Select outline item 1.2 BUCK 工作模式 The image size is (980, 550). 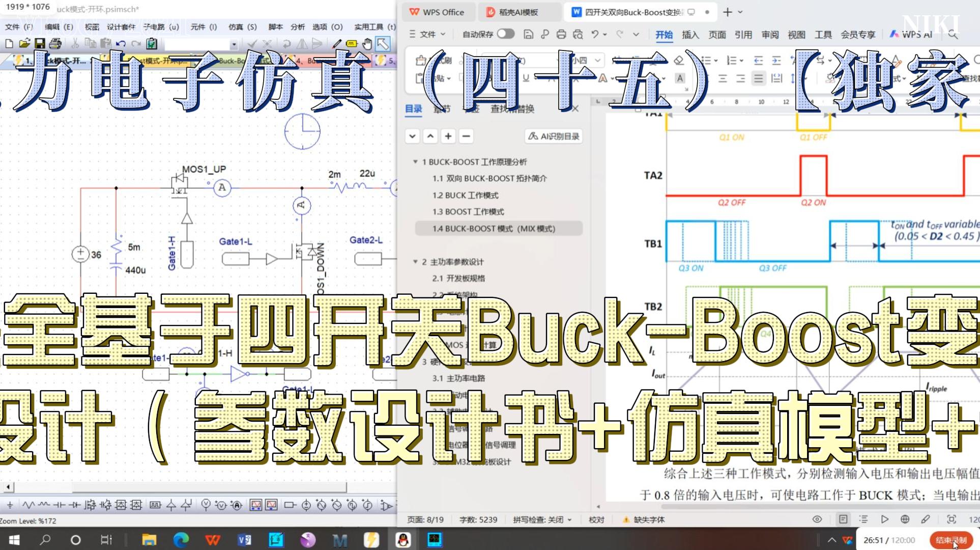(465, 196)
